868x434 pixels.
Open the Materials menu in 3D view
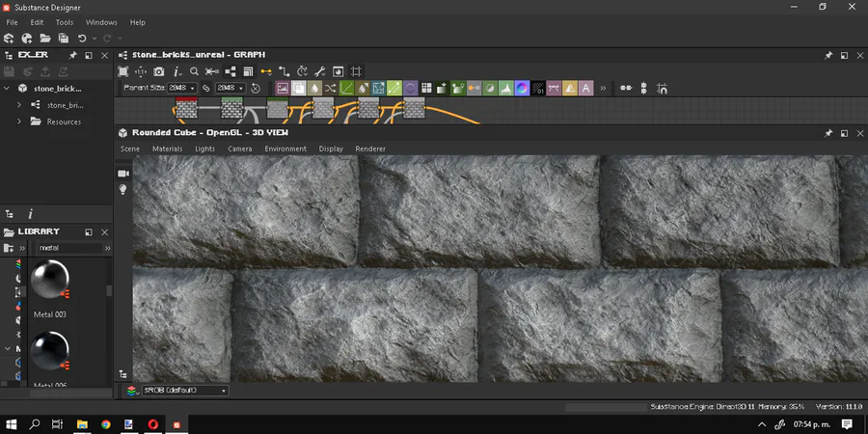167,149
